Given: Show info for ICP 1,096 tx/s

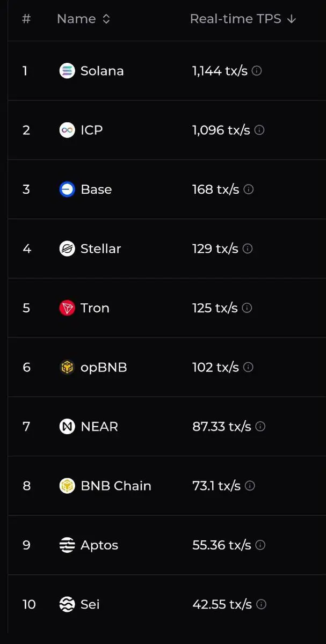Looking at the screenshot, I should point(259,130).
